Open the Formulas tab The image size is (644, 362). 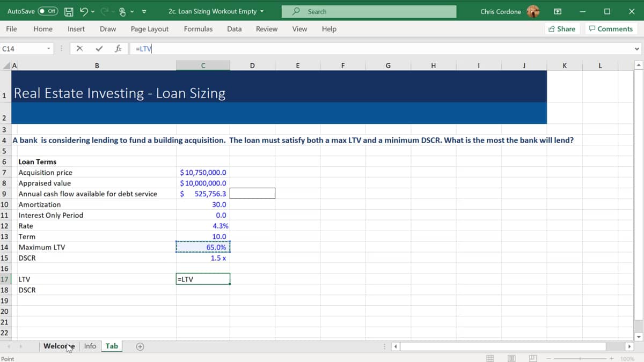[x=198, y=29]
